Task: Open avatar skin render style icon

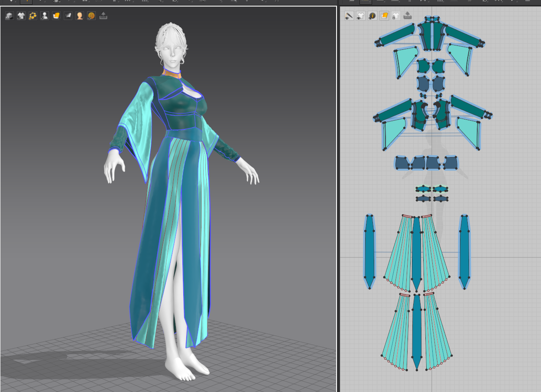Action: [x=80, y=16]
